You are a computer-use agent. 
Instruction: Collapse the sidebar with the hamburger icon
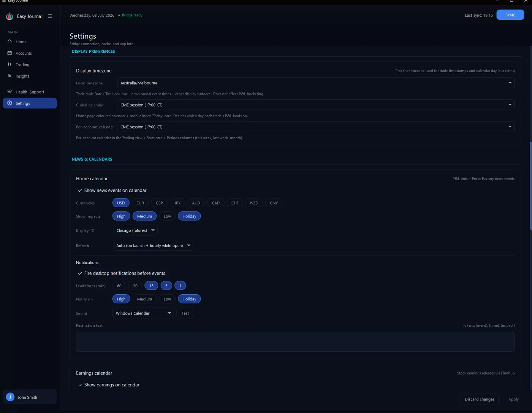[x=50, y=16]
